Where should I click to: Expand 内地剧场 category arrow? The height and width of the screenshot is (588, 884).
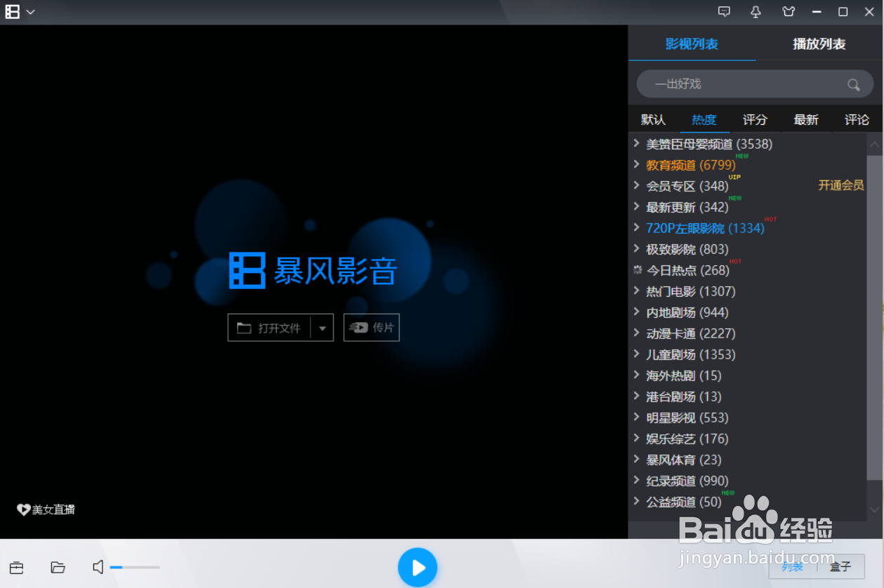coord(636,312)
